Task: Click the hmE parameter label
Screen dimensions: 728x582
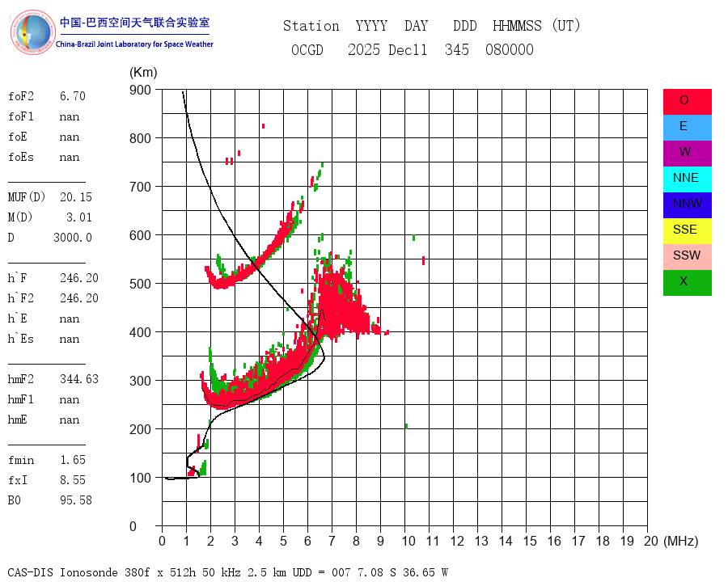Action: coord(18,420)
